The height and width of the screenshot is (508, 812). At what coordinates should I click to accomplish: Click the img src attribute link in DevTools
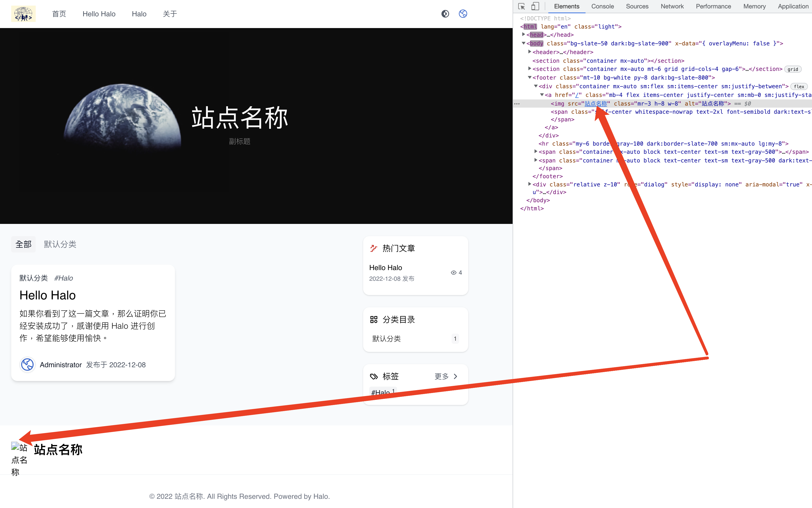(596, 104)
